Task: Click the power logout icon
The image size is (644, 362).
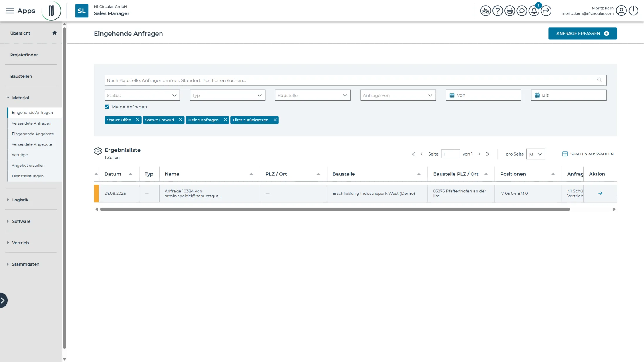Action: coord(633,11)
